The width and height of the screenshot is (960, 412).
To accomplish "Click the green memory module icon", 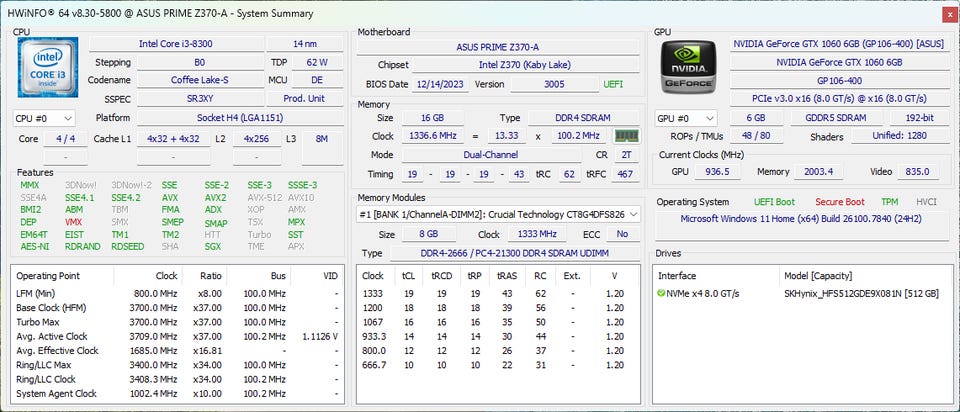I will point(626,136).
